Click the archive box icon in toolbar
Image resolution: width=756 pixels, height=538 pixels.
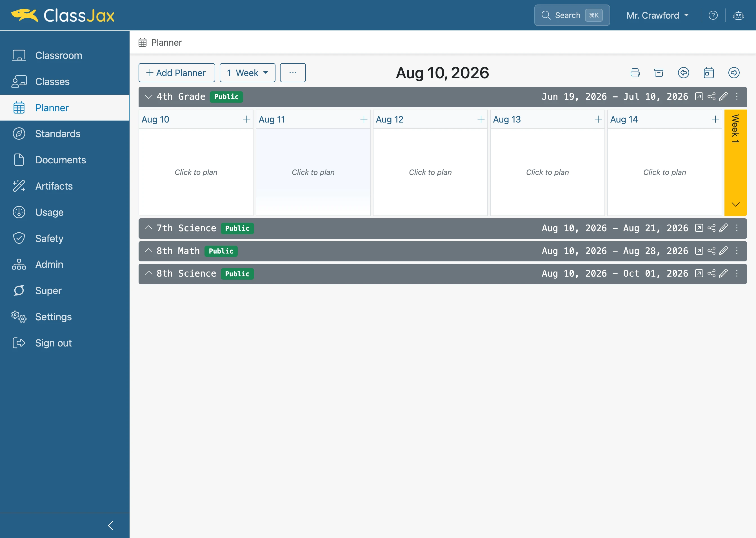[x=659, y=73]
